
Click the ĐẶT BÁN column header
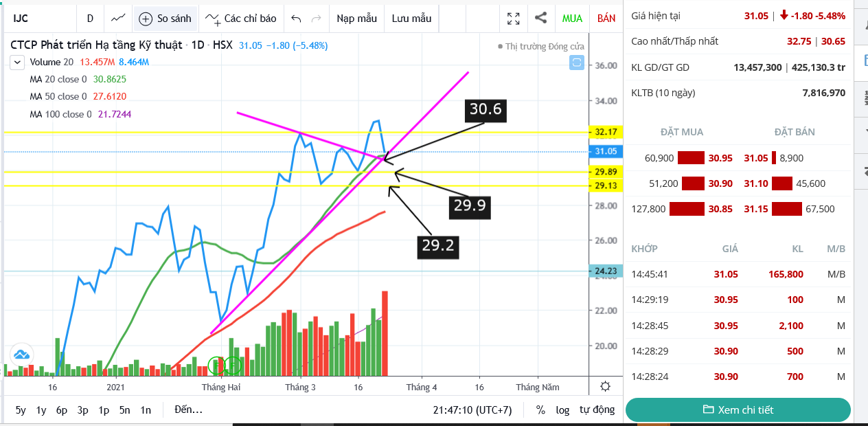tap(795, 132)
